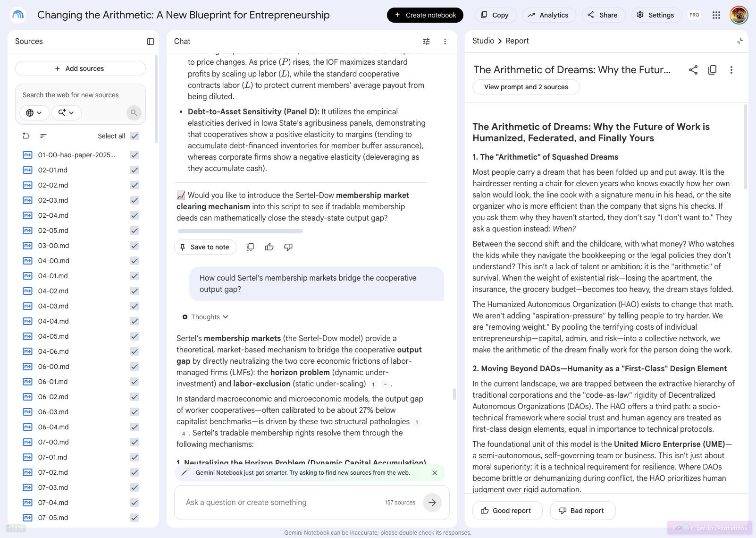Open citation 1 after labor-exclusion sentence
The image size is (756, 538).
point(373,384)
